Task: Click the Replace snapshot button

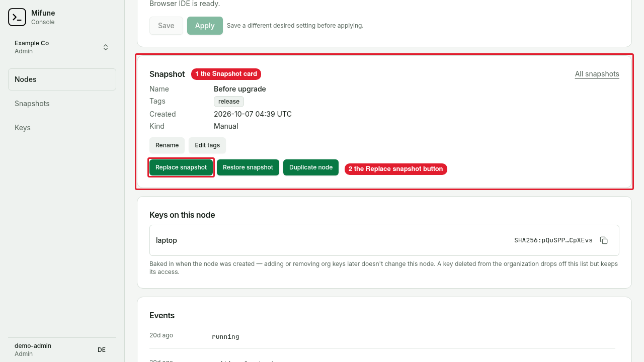Action: [x=181, y=167]
